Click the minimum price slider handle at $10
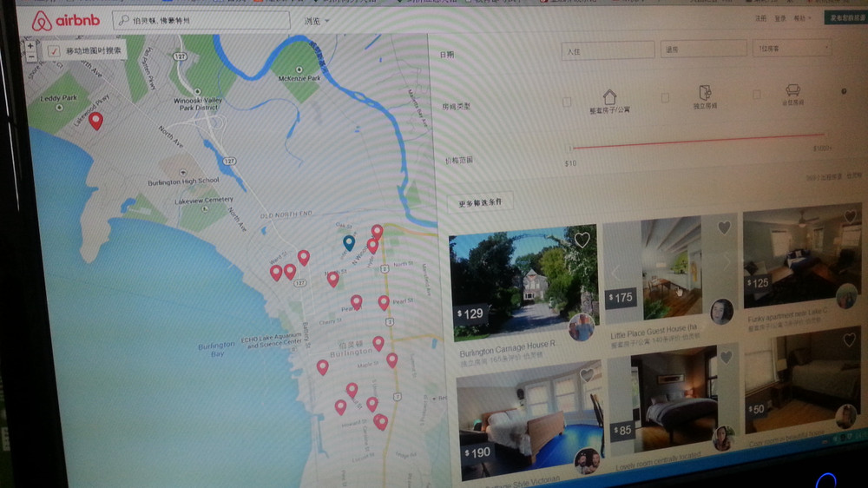The image size is (868, 488). [571, 148]
